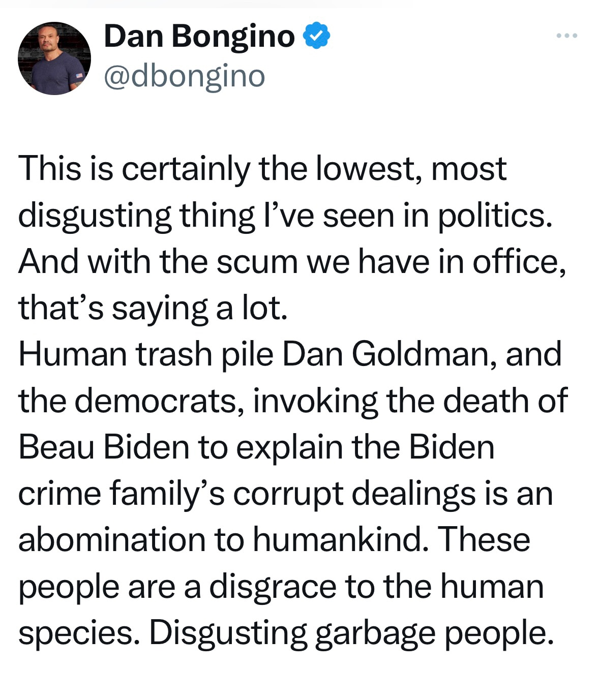The height and width of the screenshot is (700, 599).
Task: Open Dan Bongino's profile picture
Action: (x=54, y=58)
